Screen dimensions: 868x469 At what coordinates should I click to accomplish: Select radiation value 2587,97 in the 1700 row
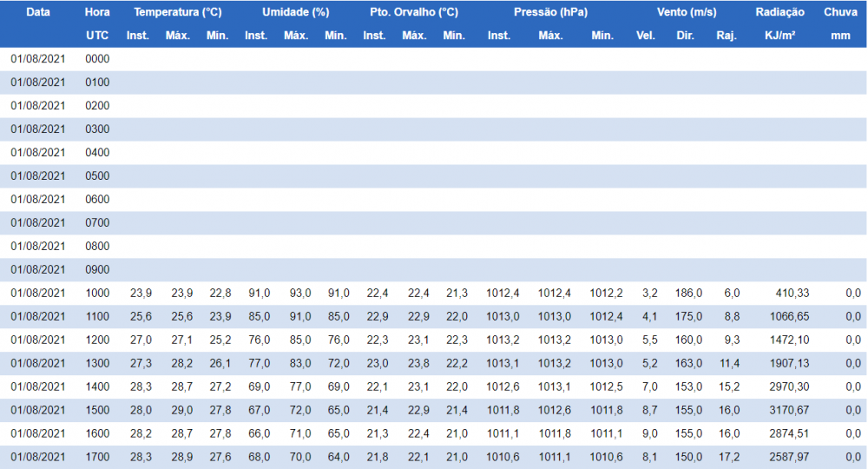[787, 458]
